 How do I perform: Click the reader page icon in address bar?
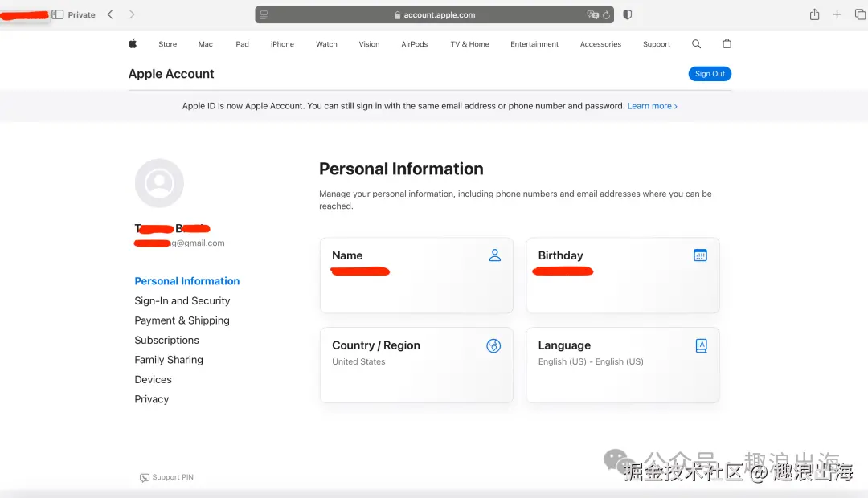pos(264,15)
